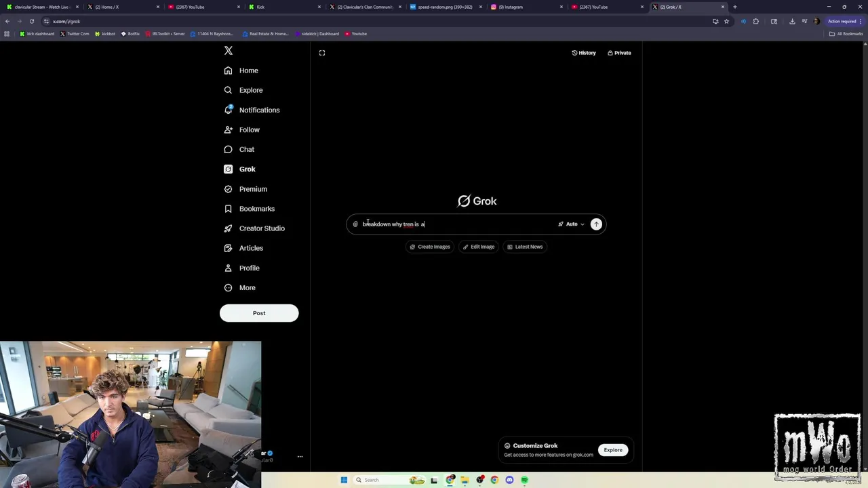The height and width of the screenshot is (488, 868).
Task: Open the sidekick | Dashboard bookmark
Action: [x=317, y=34]
